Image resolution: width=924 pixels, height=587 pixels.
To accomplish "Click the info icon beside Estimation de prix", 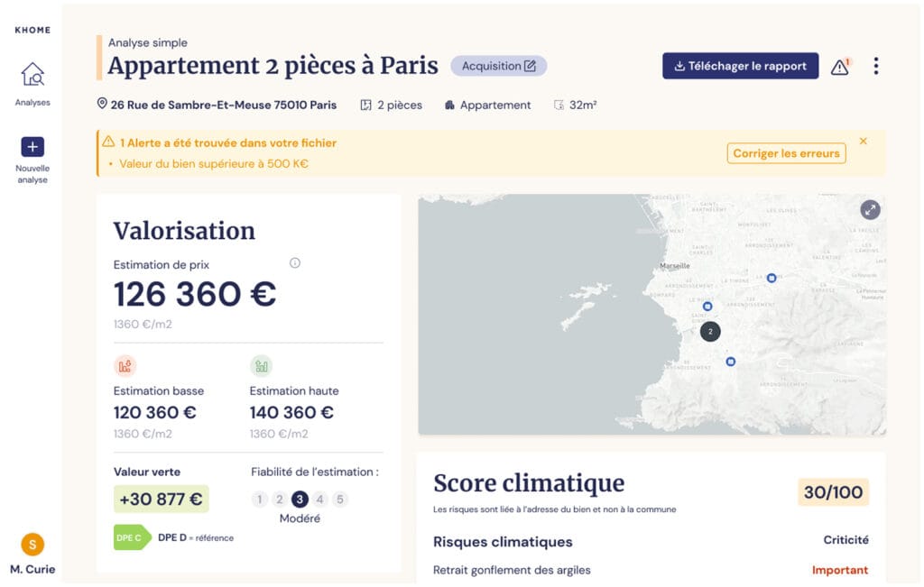I will click(x=294, y=263).
